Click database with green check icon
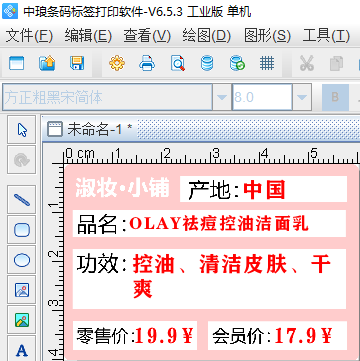This screenshot has height=361, width=360. 237,63
